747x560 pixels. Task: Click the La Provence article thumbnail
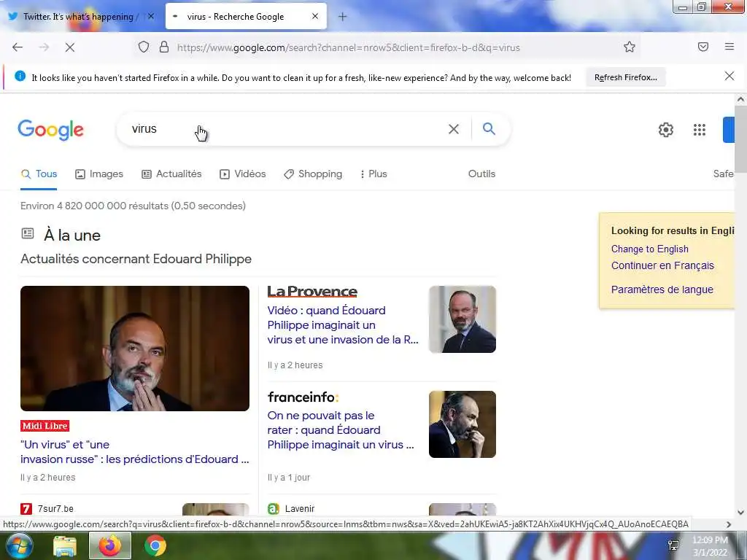click(462, 319)
